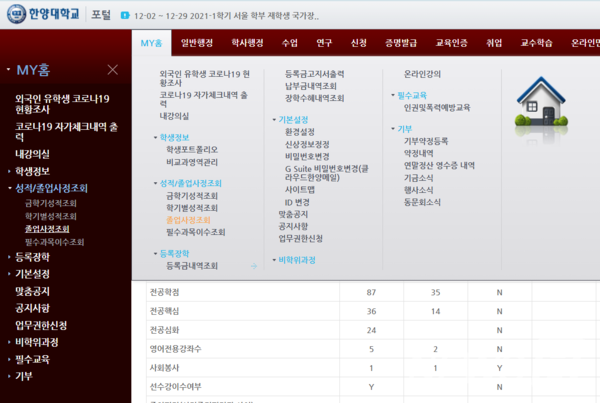Open the 일반행정 menu
The image size is (600, 403).
[197, 43]
